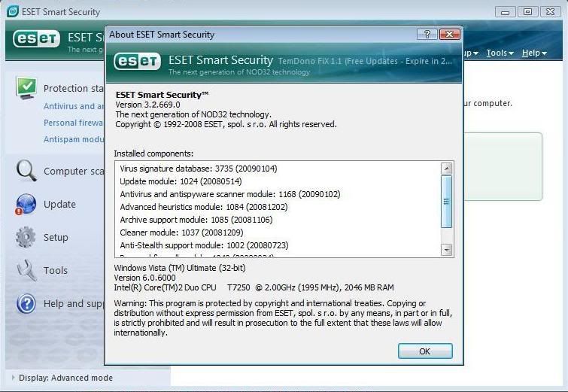The image size is (568, 392).
Task: Open the Personal firewall link
Action: coord(74,123)
